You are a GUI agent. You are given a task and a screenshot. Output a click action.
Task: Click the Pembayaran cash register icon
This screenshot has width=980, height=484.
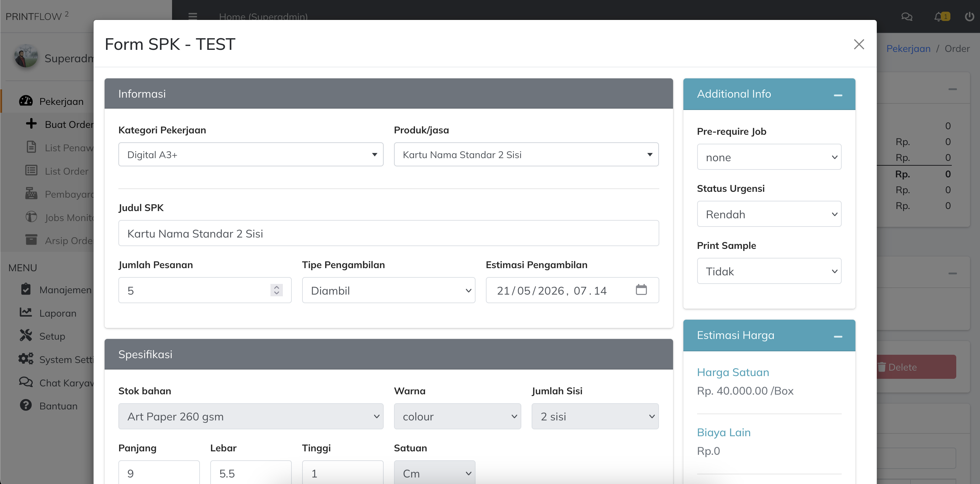pyautogui.click(x=31, y=194)
